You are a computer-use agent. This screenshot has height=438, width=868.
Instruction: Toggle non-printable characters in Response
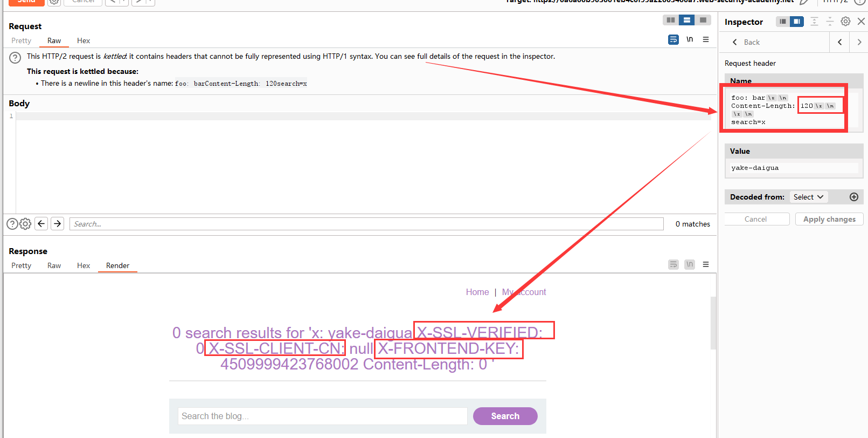tap(690, 264)
